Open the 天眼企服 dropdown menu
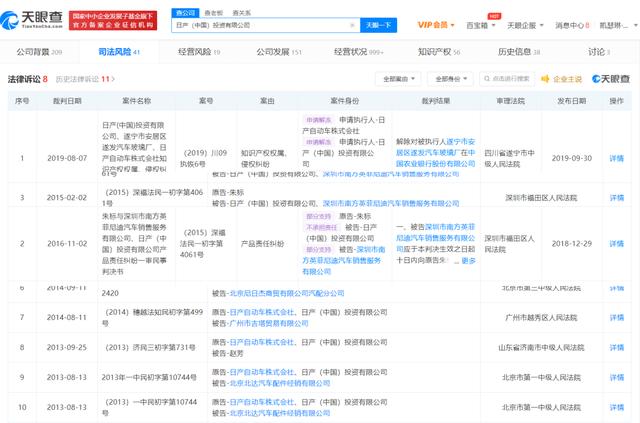The image size is (640, 423). 525,25
